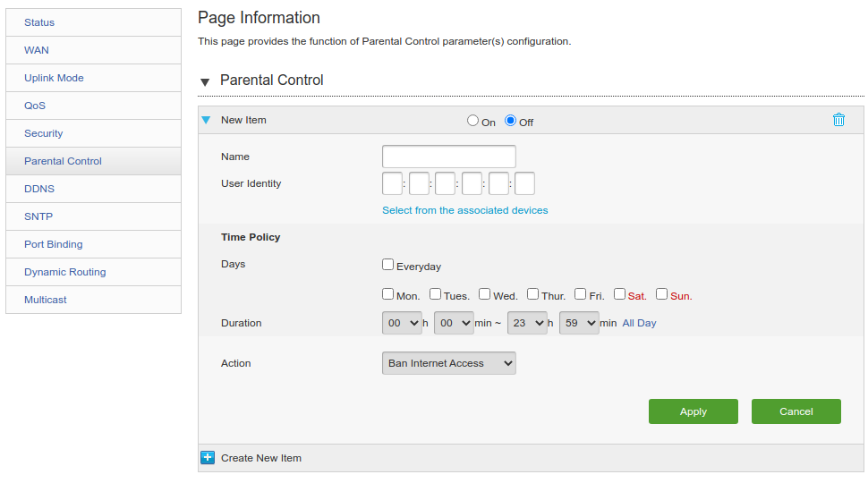Open the end minute 59 dropdown

coord(579,323)
